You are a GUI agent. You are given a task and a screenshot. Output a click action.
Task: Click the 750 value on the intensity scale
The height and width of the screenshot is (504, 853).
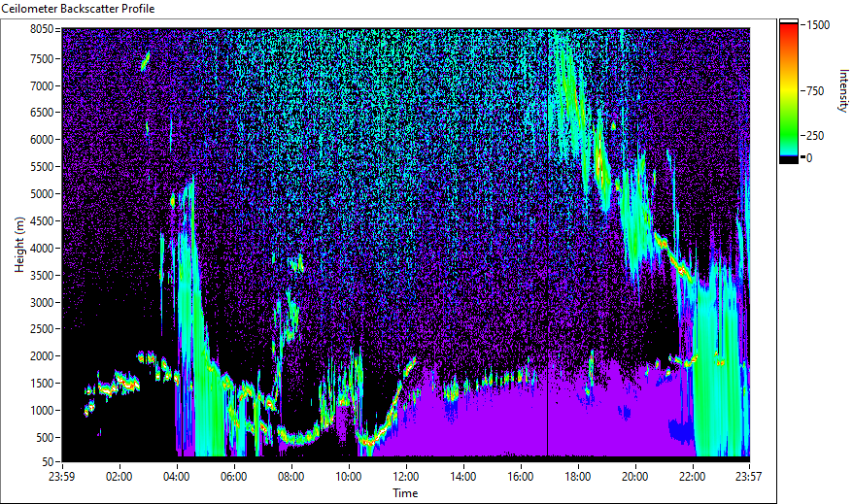point(815,91)
